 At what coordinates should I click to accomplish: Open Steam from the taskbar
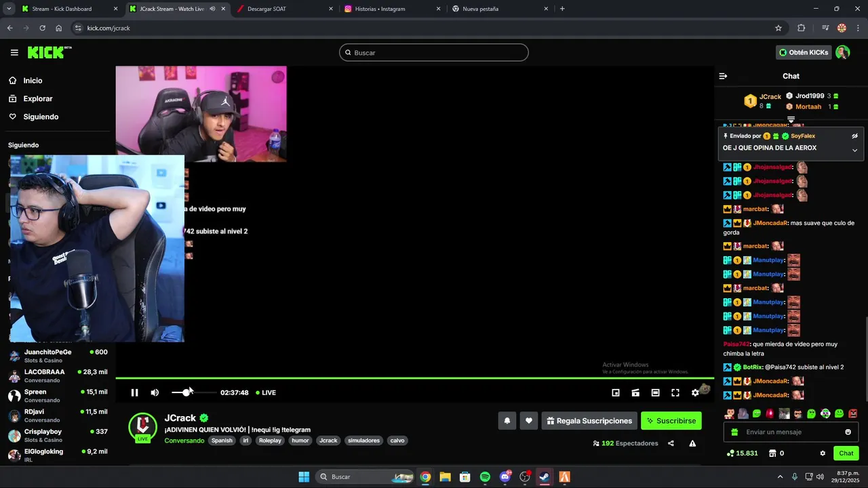(545, 476)
